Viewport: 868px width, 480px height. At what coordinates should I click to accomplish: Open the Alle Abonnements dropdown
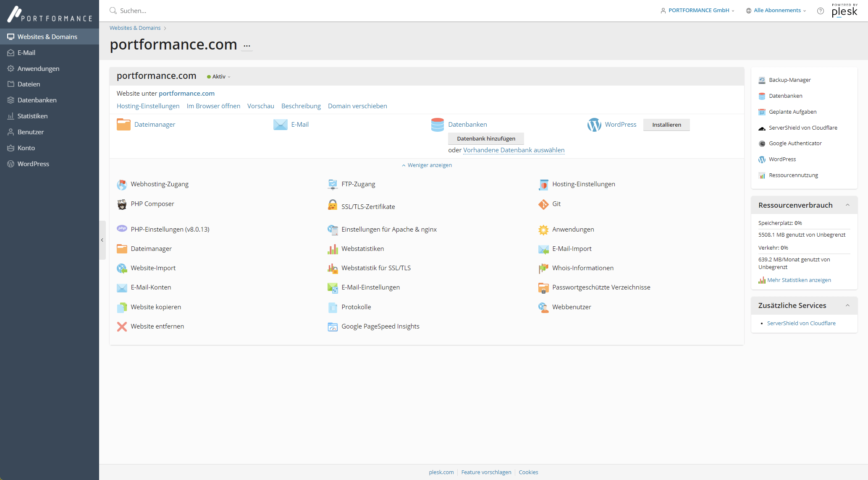[x=776, y=10]
